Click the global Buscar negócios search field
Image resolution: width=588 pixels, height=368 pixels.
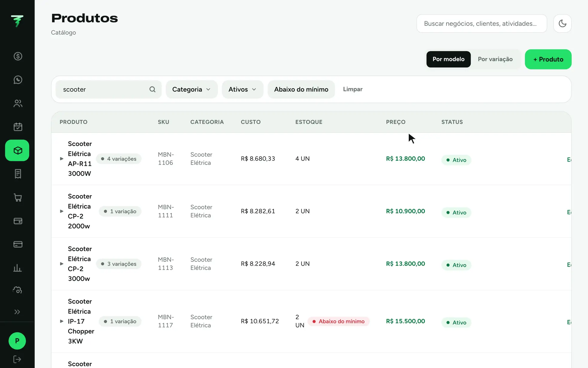coord(482,23)
